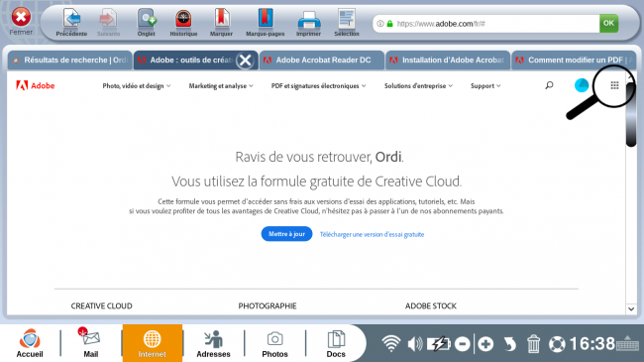Click the site info icon in address bar
The image size is (644, 362).
tap(380, 24)
